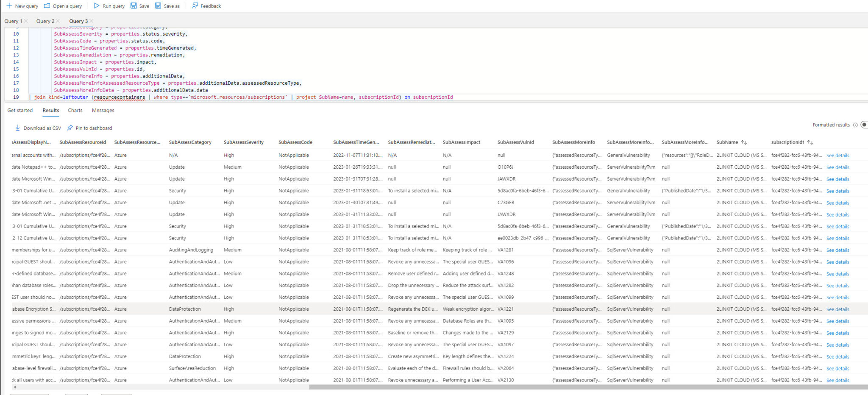Go to the Get started tab

(19, 110)
